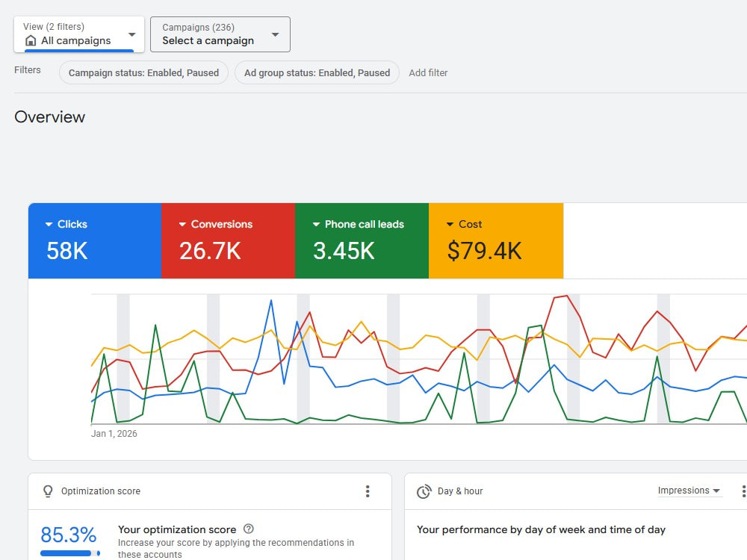The height and width of the screenshot is (560, 747).
Task: Click the dropdown arrow on the Cost tile
Action: pos(450,224)
